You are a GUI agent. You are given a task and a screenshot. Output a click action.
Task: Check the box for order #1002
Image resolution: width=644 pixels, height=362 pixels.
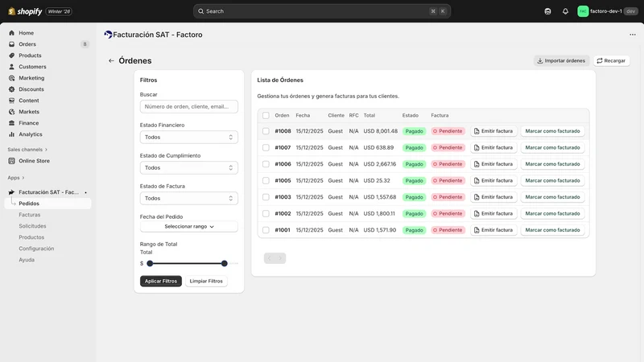pyautogui.click(x=266, y=213)
